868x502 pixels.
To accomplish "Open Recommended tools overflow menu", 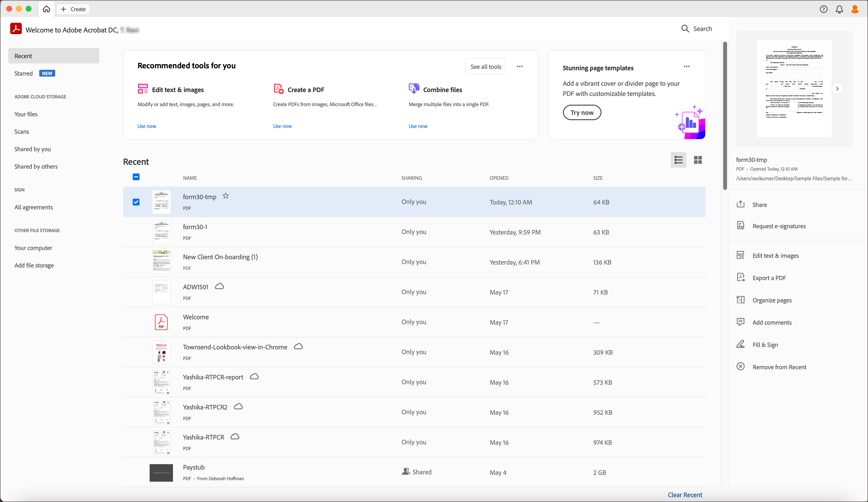I will tap(520, 66).
